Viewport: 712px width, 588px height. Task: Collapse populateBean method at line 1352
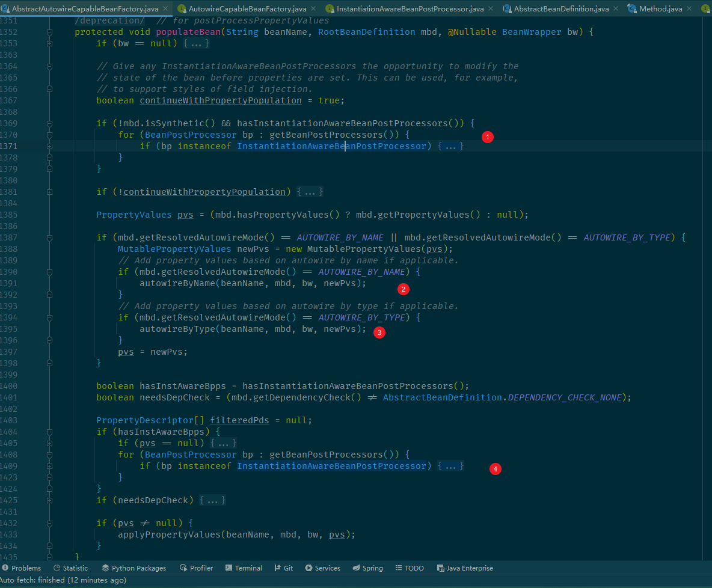pyautogui.click(x=49, y=32)
